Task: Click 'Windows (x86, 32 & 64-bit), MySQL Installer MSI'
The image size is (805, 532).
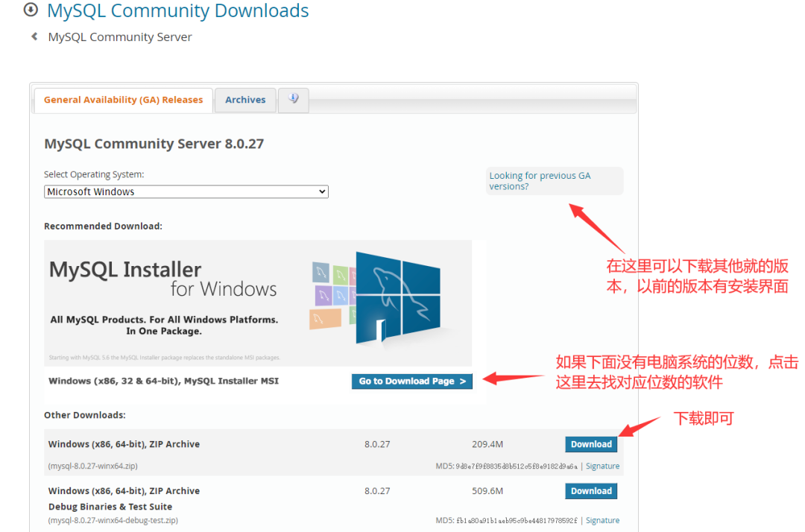Action: point(163,381)
